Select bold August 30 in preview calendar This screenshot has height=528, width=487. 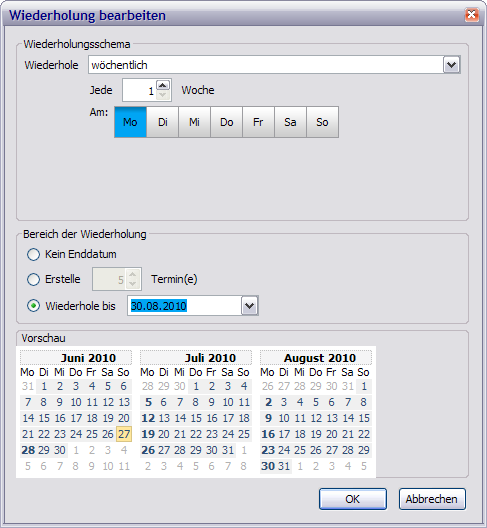(x=268, y=466)
